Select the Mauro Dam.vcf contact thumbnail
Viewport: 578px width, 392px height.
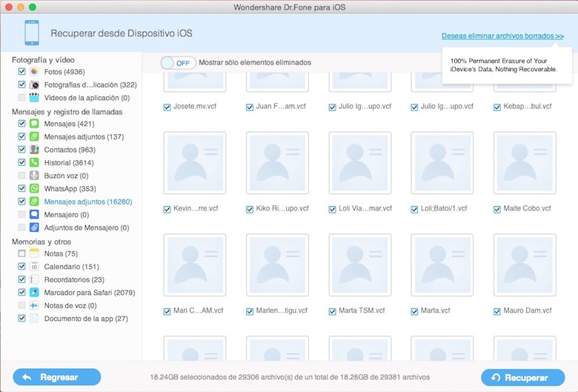(x=525, y=265)
